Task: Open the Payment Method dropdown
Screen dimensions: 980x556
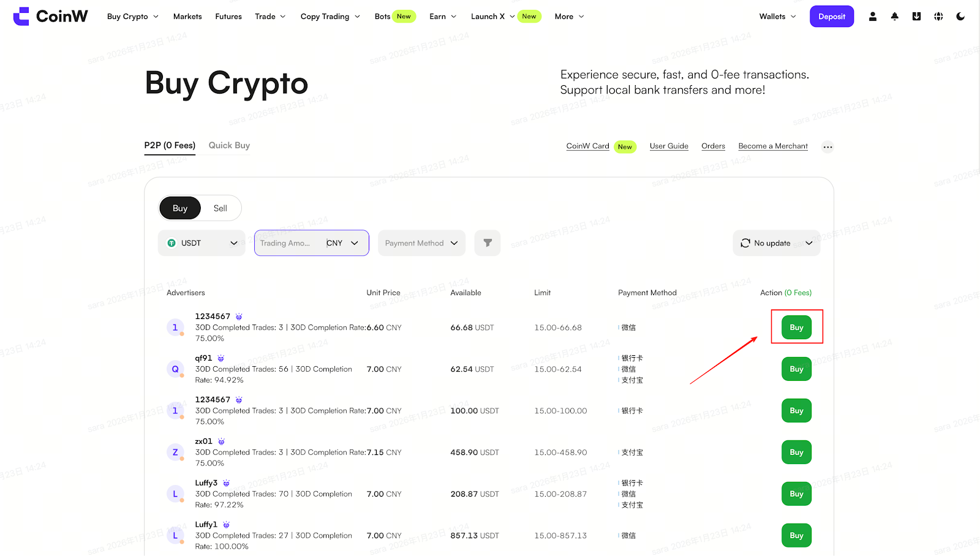Action: pyautogui.click(x=421, y=243)
